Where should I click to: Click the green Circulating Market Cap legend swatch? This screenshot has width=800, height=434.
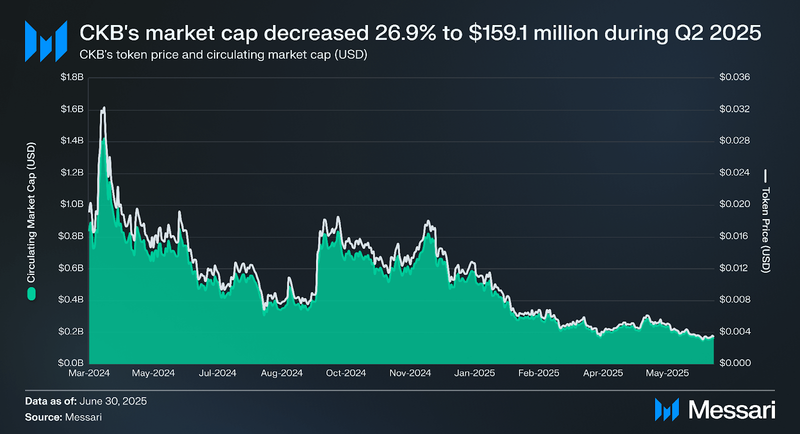point(32,295)
